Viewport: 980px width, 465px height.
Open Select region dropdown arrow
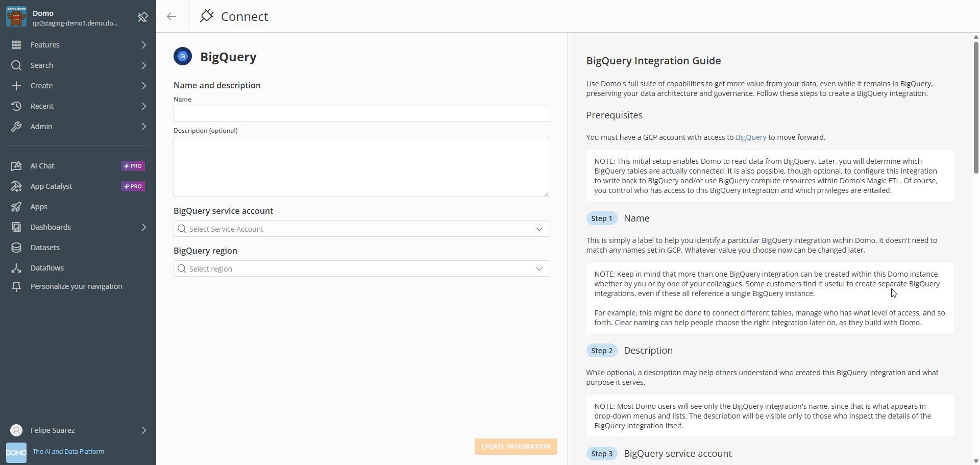coord(539,268)
